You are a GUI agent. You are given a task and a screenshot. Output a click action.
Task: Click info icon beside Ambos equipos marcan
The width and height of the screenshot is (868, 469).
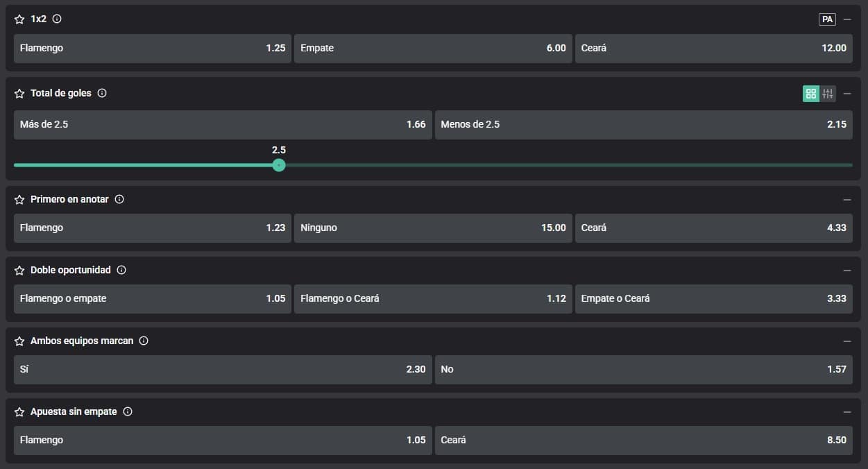[x=144, y=341]
